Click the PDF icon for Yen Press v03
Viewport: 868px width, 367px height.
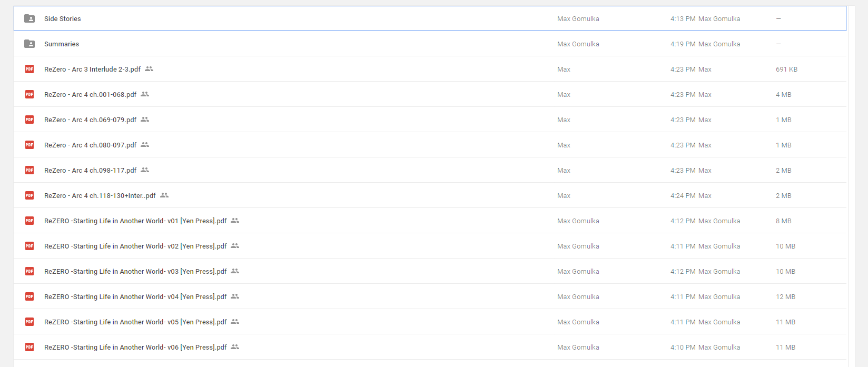pos(29,271)
